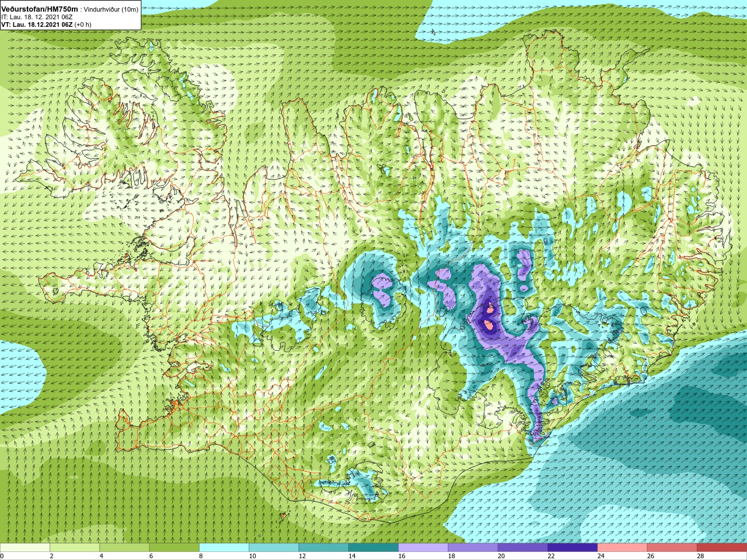Screen dimensions: 747x560
Task: Click the legend value '0'
Action: [2, 556]
